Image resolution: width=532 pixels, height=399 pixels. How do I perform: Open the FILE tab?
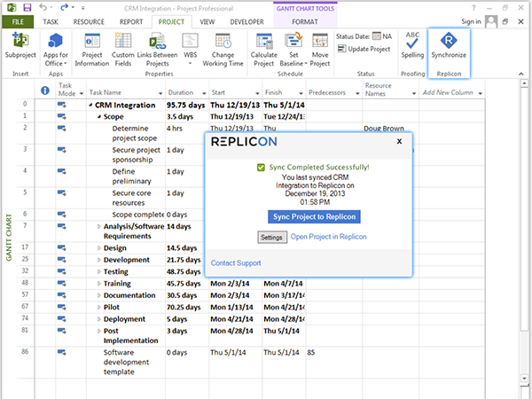click(x=18, y=21)
